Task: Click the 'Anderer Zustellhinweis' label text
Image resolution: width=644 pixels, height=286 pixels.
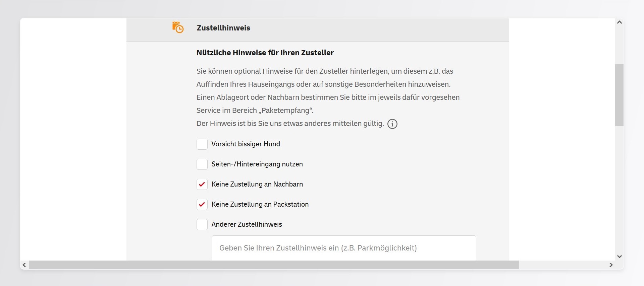Action: coord(247,225)
